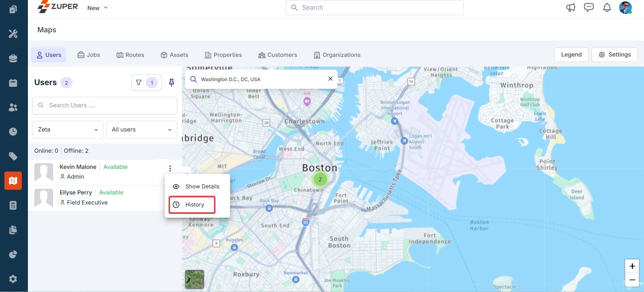Click the Back Bay transit marker
Viewport: 644px width, 292px height.
pyautogui.click(x=269, y=208)
